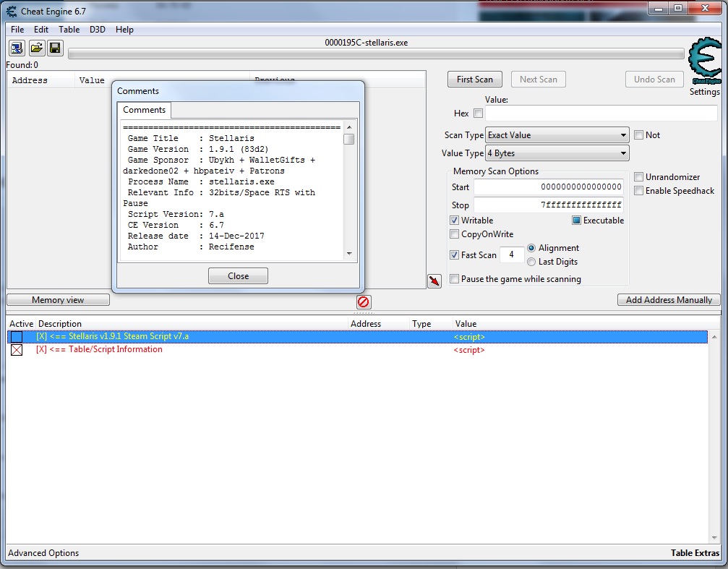Click in the Value input field
Screen dimensions: 728x569
click(x=601, y=114)
